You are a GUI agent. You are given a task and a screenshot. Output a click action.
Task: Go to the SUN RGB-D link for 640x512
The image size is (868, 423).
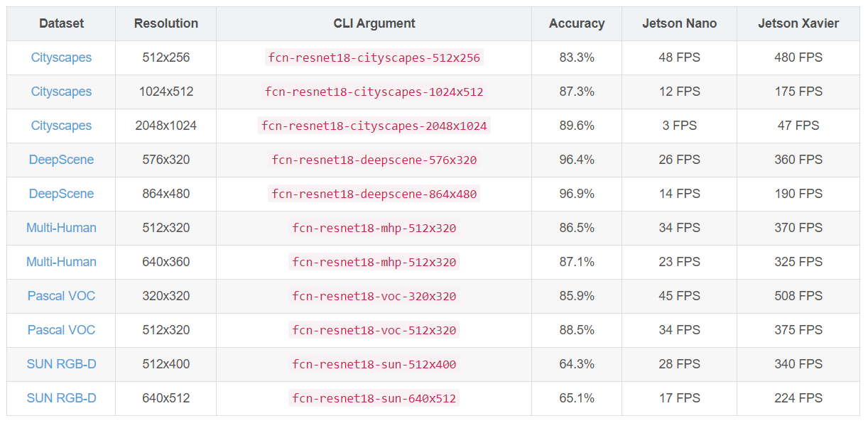coord(61,398)
